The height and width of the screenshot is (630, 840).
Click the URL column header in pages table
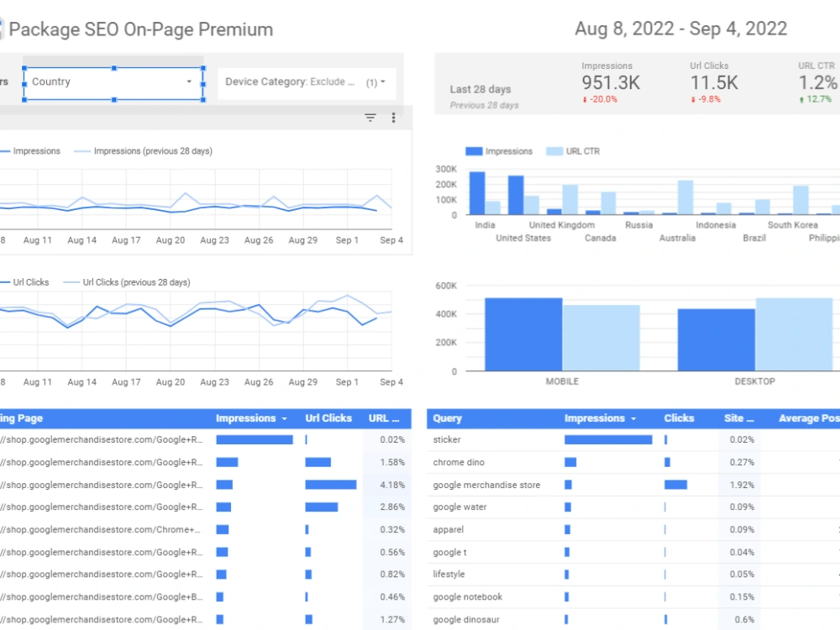click(x=384, y=418)
